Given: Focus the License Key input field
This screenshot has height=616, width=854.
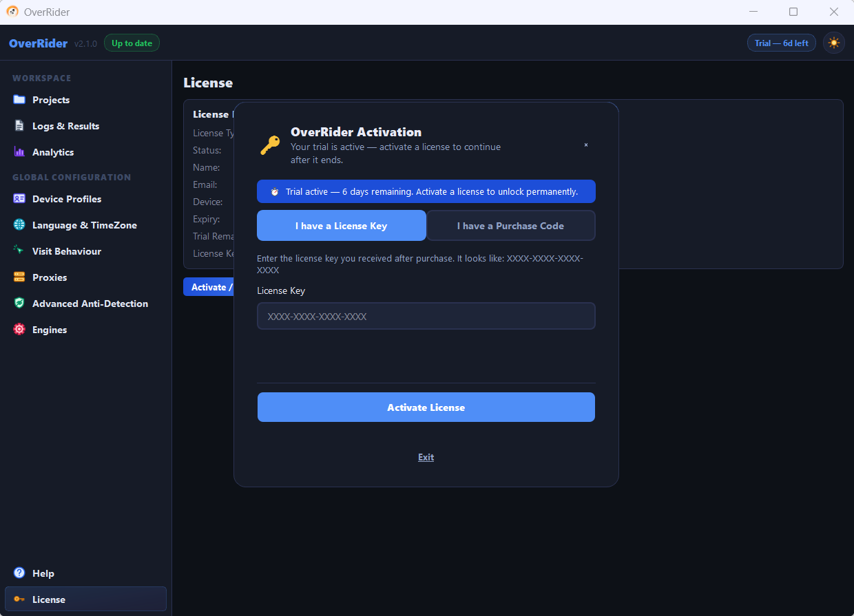Looking at the screenshot, I should (x=426, y=317).
